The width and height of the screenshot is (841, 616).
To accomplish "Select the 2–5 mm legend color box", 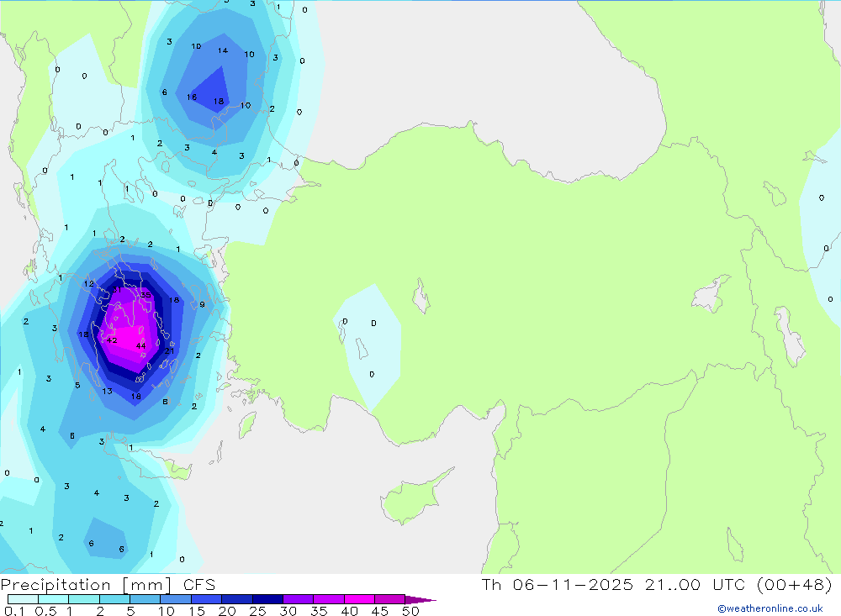I will click(x=114, y=599).
